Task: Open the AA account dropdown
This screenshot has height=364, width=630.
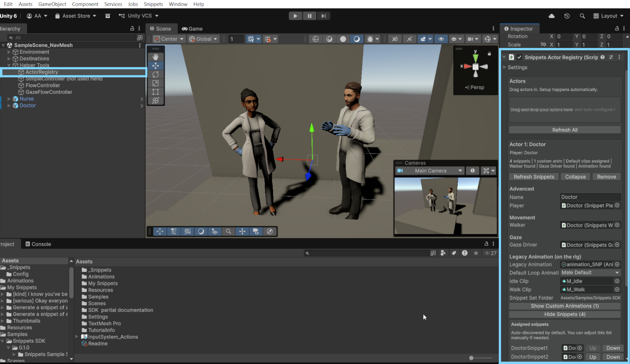Action: pyautogui.click(x=37, y=16)
